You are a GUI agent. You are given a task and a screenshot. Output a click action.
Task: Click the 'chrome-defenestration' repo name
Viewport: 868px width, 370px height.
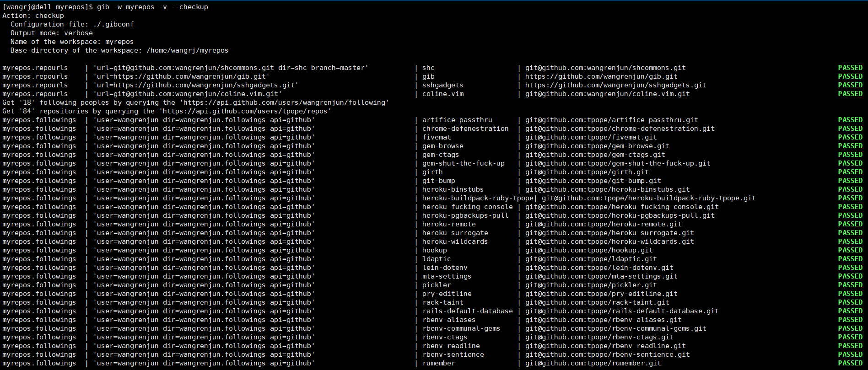pos(465,129)
